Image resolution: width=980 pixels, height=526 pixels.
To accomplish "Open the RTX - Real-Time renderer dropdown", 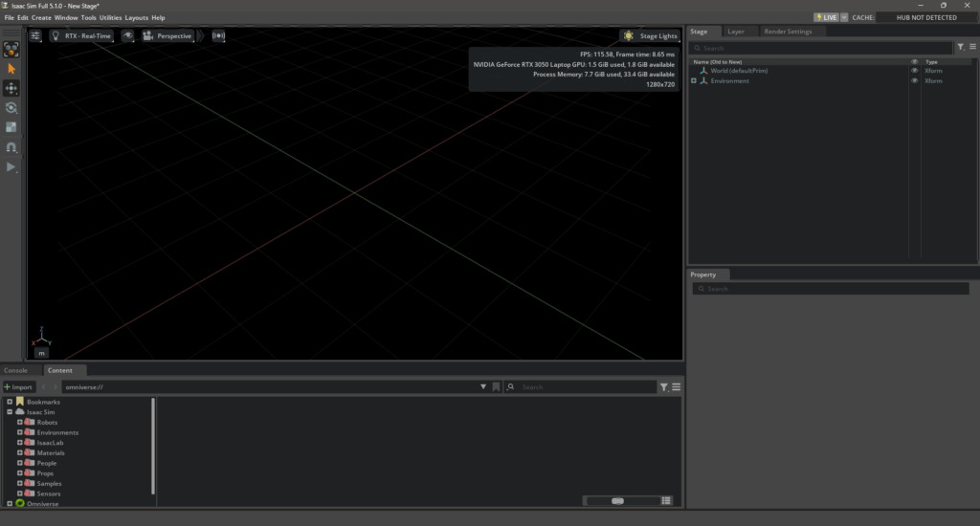I will coord(81,35).
